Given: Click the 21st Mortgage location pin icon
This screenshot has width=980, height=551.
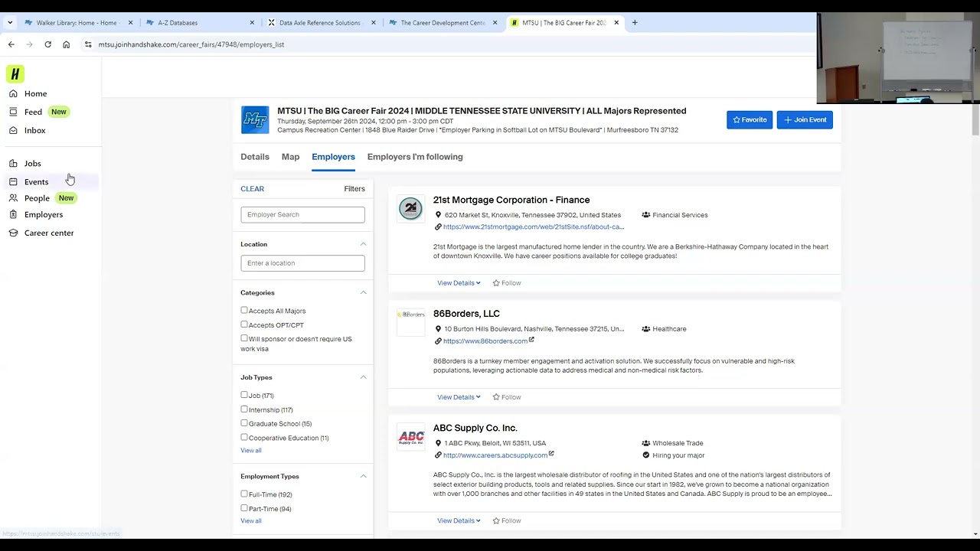Looking at the screenshot, I should (438, 215).
